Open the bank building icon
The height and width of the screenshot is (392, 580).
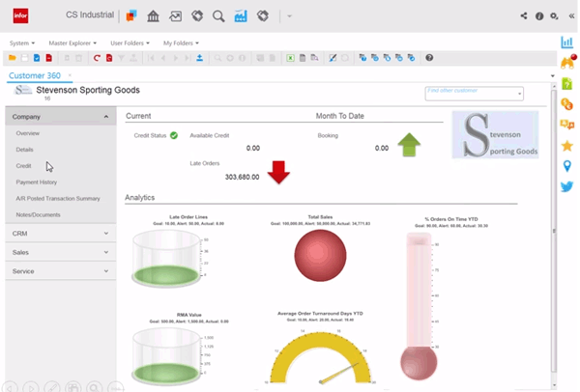point(153,15)
